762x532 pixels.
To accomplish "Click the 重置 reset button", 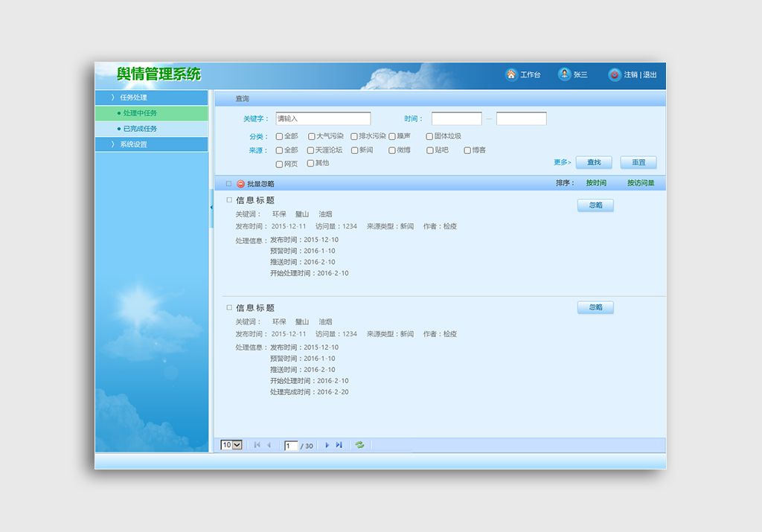I will [638, 162].
